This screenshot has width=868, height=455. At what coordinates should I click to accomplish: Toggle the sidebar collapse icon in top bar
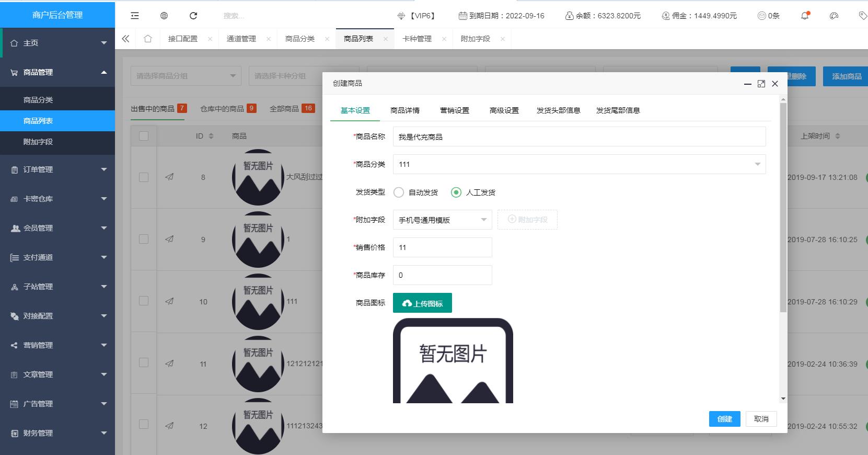coord(135,16)
